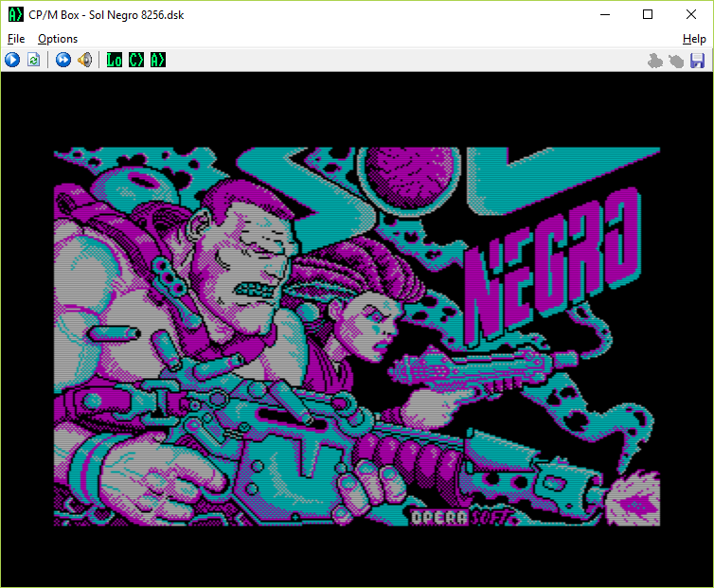Click the green 'C>' boot icon
The width and height of the screenshot is (714, 588).
(x=136, y=60)
